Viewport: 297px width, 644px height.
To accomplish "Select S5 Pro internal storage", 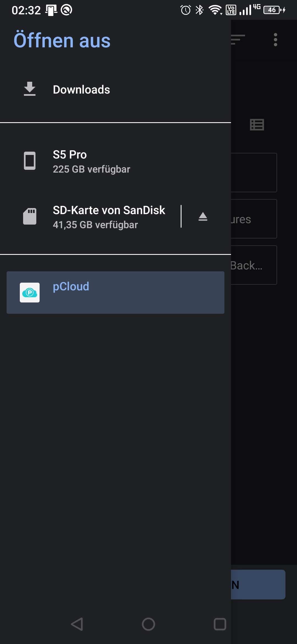I will 116,162.
